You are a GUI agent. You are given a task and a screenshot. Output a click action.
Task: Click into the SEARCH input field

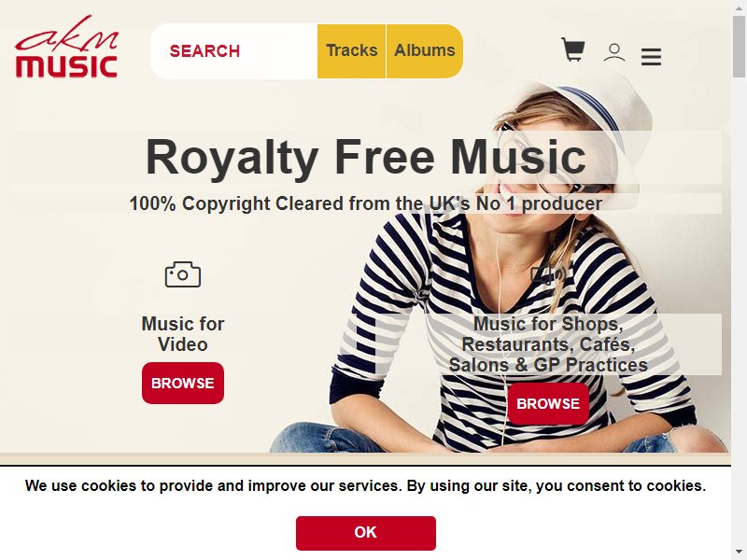pyautogui.click(x=234, y=51)
